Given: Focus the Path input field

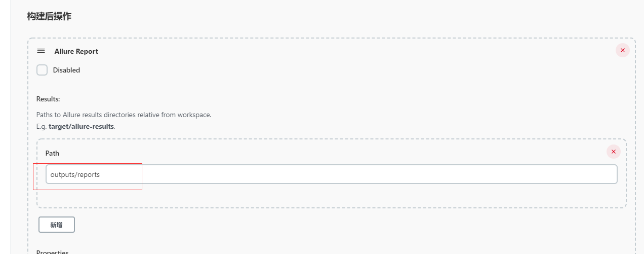Looking at the screenshot, I should tap(331, 174).
